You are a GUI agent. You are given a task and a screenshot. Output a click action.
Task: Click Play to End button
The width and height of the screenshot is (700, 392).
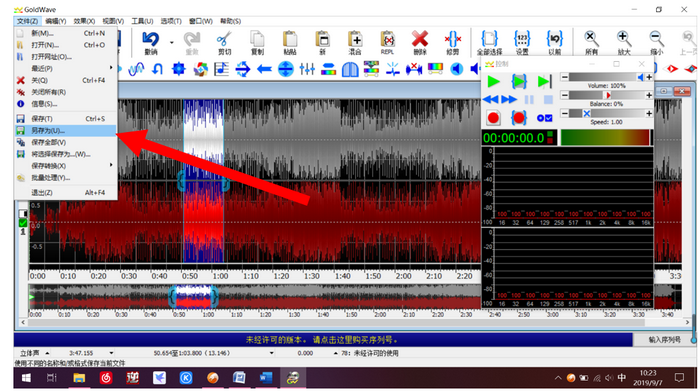coord(544,81)
